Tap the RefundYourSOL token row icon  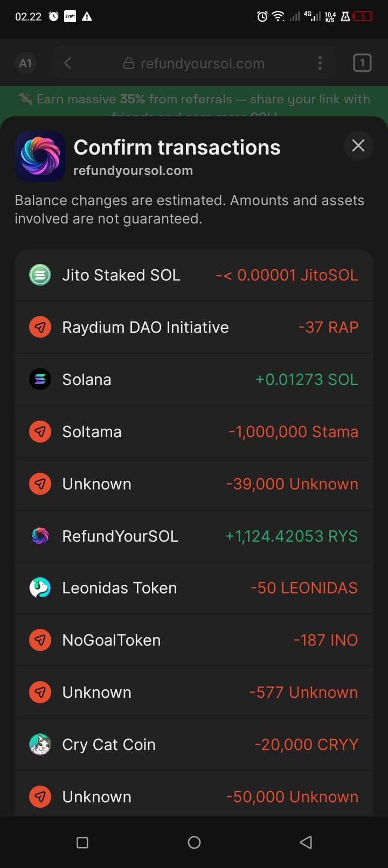[40, 536]
